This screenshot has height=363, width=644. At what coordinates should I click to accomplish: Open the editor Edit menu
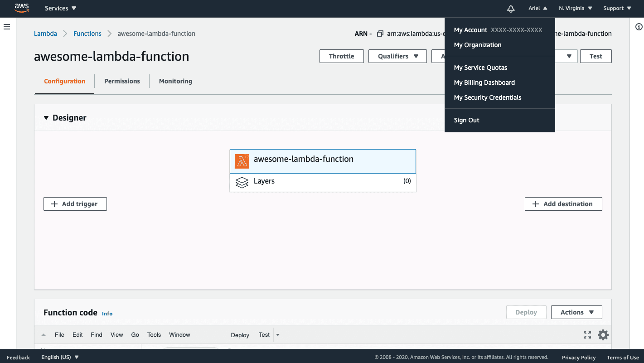pos(77,335)
